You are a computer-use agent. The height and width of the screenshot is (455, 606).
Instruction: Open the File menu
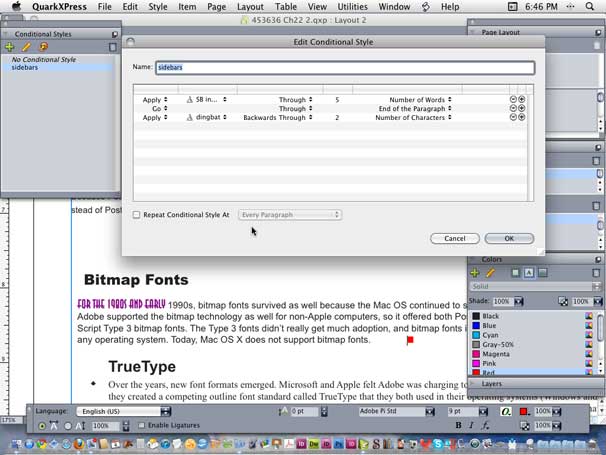(x=104, y=7)
